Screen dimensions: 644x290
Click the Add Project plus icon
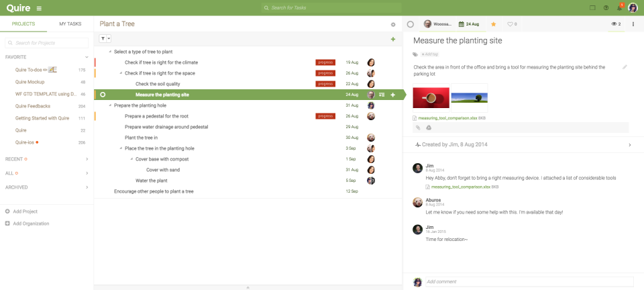pos(7,211)
